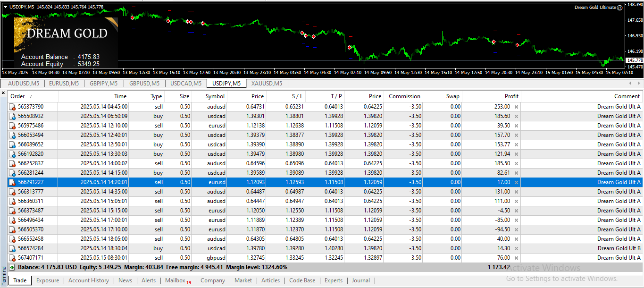Screen dimensions: 644x288
Task: Sort by the Profit column header
Action: (x=491, y=96)
